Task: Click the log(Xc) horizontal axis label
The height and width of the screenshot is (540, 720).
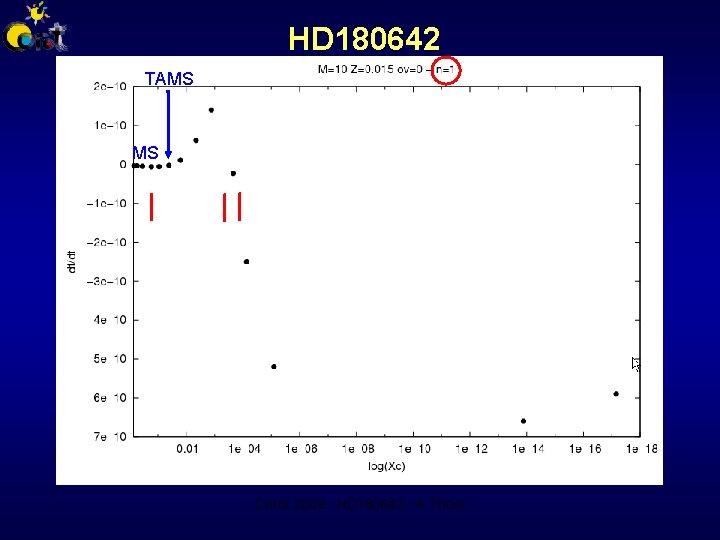Action: click(x=387, y=467)
